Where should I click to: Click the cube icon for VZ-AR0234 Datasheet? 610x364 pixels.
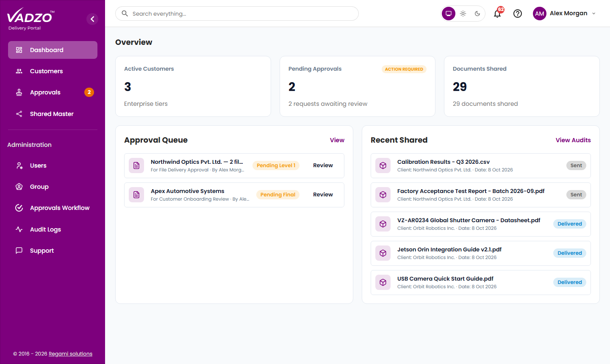coord(383,224)
